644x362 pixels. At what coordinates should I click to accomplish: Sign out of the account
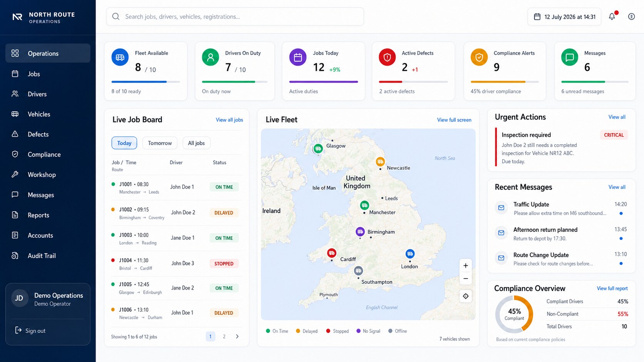(x=30, y=330)
